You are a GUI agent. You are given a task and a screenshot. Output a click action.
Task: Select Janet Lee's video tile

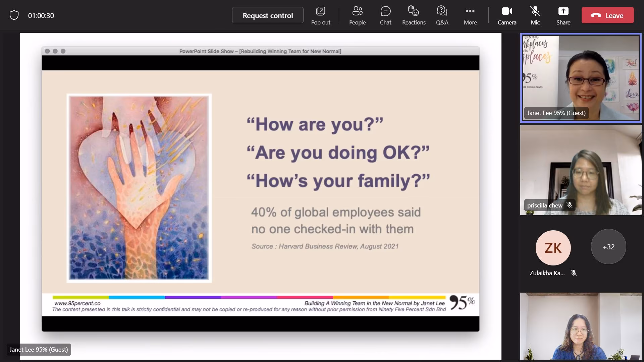tap(581, 78)
